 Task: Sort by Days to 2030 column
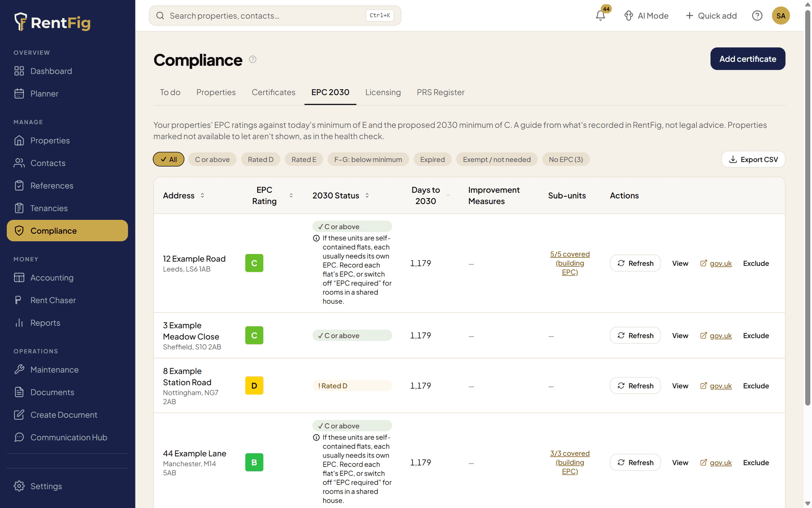[x=430, y=196]
